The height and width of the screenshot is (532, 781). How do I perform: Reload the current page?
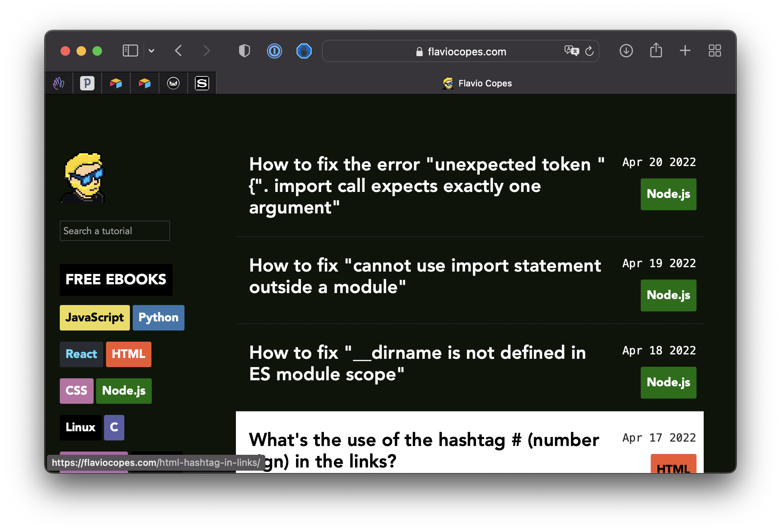point(589,51)
